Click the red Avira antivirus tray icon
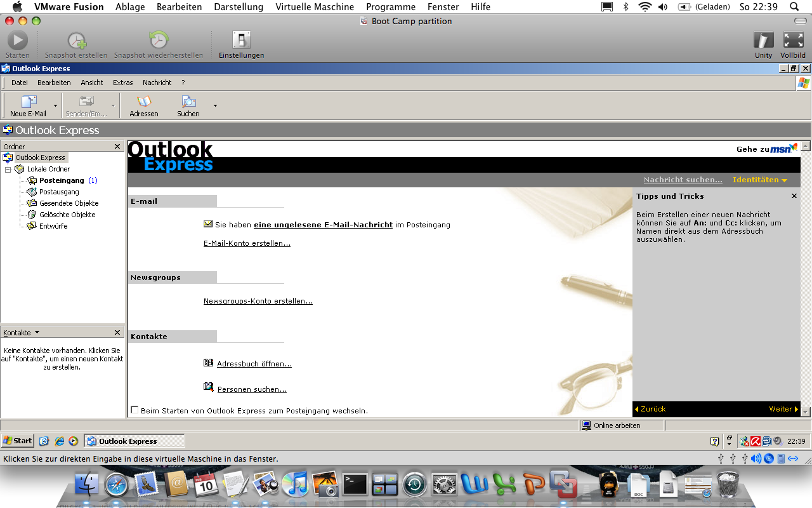Screen dimensions: 812x508 pos(756,441)
